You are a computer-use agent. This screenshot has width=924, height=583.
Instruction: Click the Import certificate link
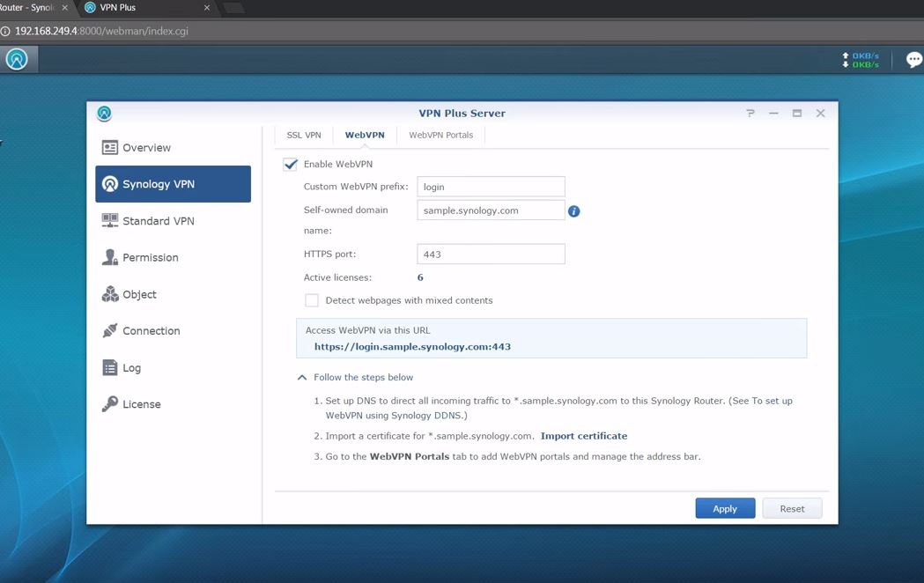coord(583,436)
